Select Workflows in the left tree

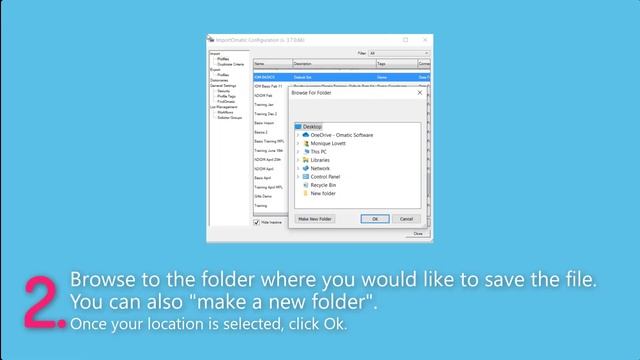click(225, 112)
